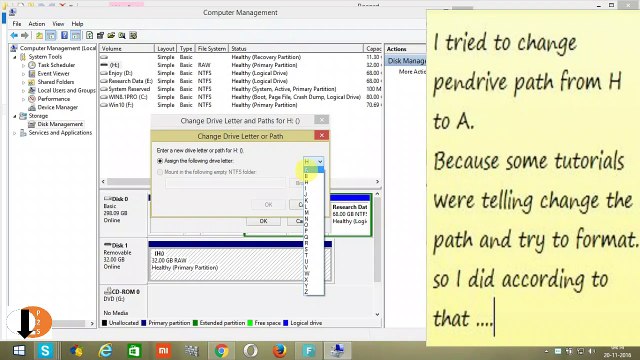Launch Internet Explorer from the taskbar
The image size is (640, 360).
point(105,351)
